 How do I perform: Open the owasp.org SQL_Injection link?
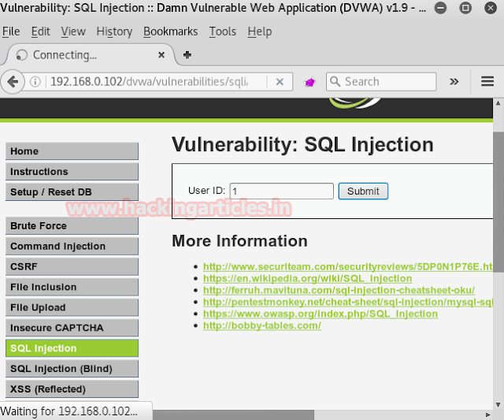click(321, 314)
